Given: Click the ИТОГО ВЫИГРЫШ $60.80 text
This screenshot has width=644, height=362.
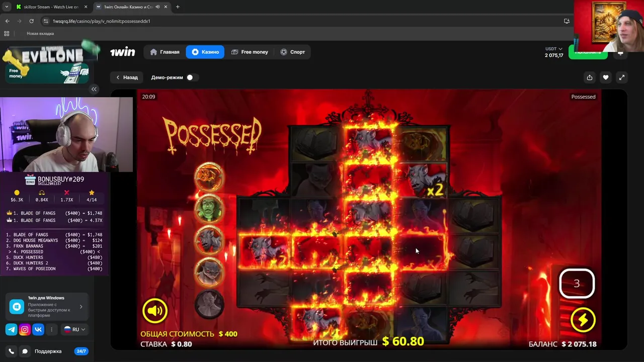Looking at the screenshot, I should pos(369,342).
